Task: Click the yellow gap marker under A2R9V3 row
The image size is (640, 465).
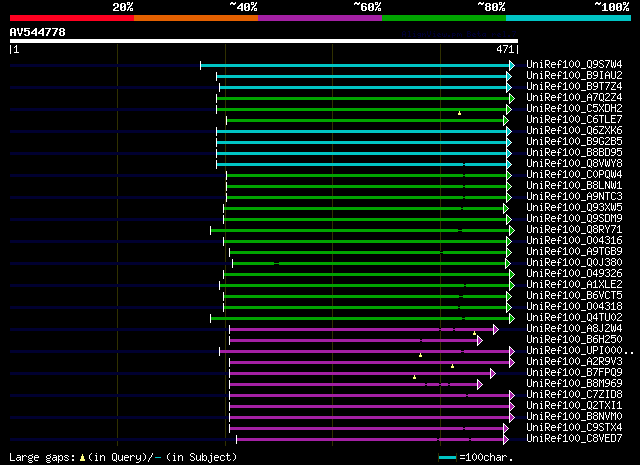Action: (x=452, y=366)
